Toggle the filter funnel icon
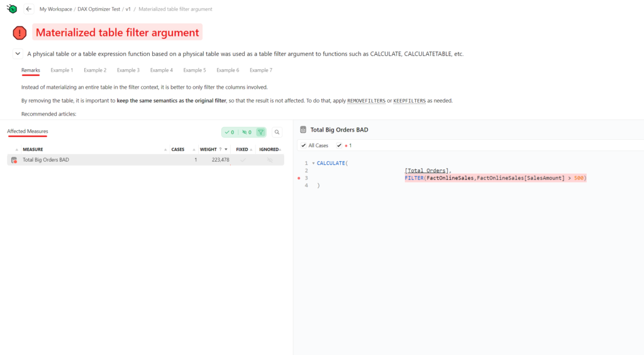The image size is (644, 355). tap(261, 132)
